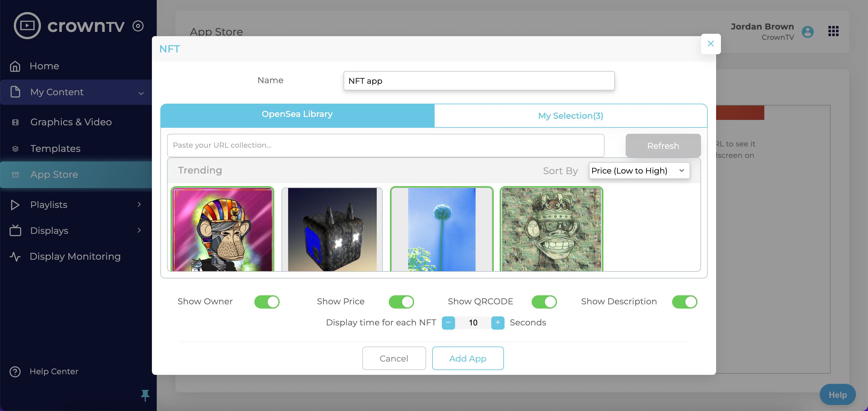The height and width of the screenshot is (411, 868).
Task: Click the Playlists label in sidebar
Action: pyautogui.click(x=49, y=205)
